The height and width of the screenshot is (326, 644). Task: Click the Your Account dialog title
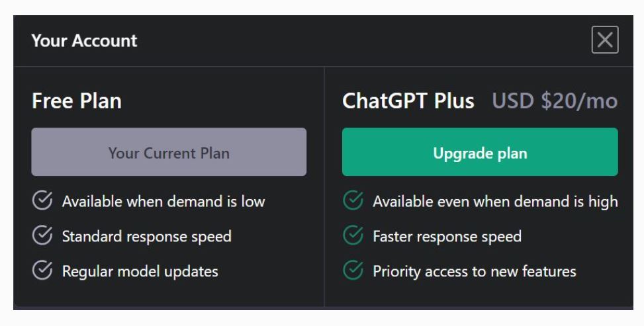pyautogui.click(x=84, y=40)
